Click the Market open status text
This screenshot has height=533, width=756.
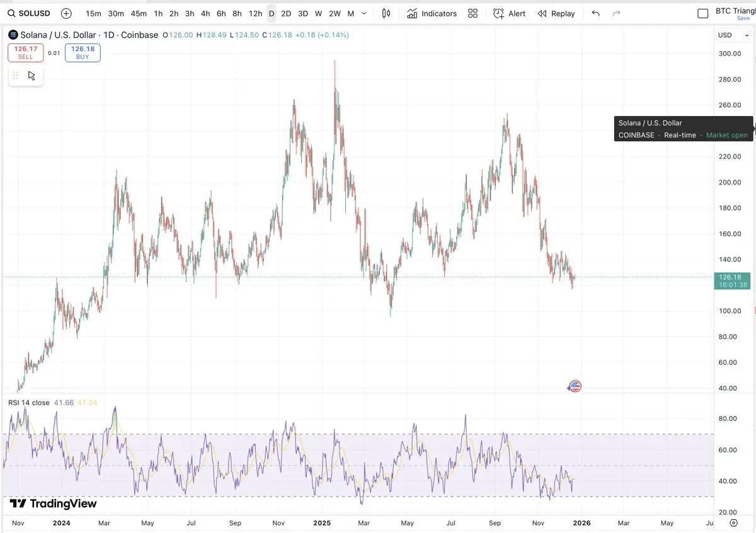point(727,135)
